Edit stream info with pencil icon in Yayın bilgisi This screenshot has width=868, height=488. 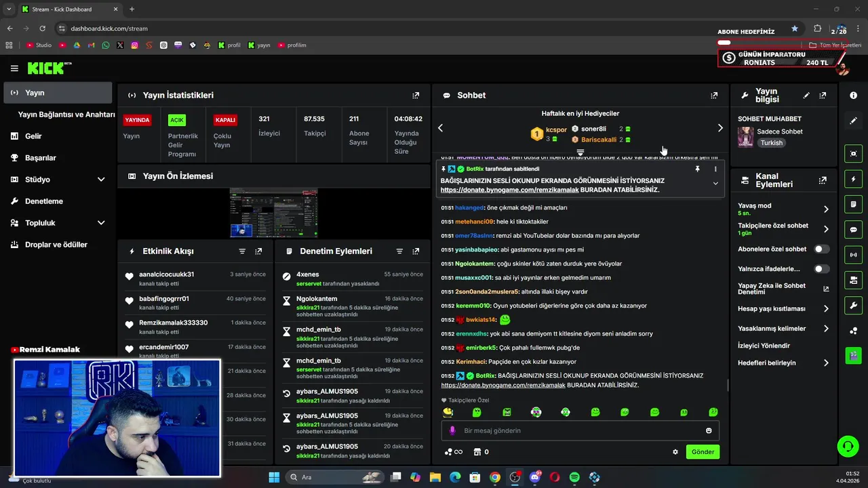pyautogui.click(x=806, y=96)
